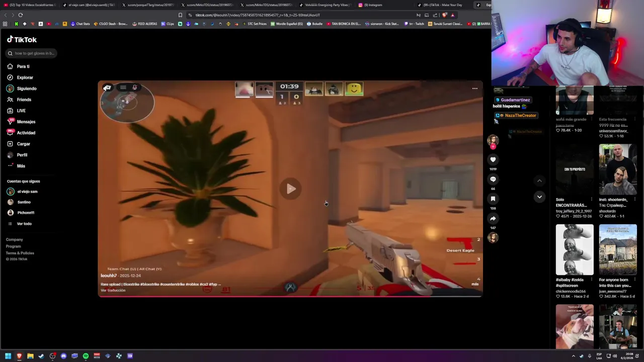The image size is (644, 362).
Task: Open options for 'soñá más grande' video
Action: (592, 119)
